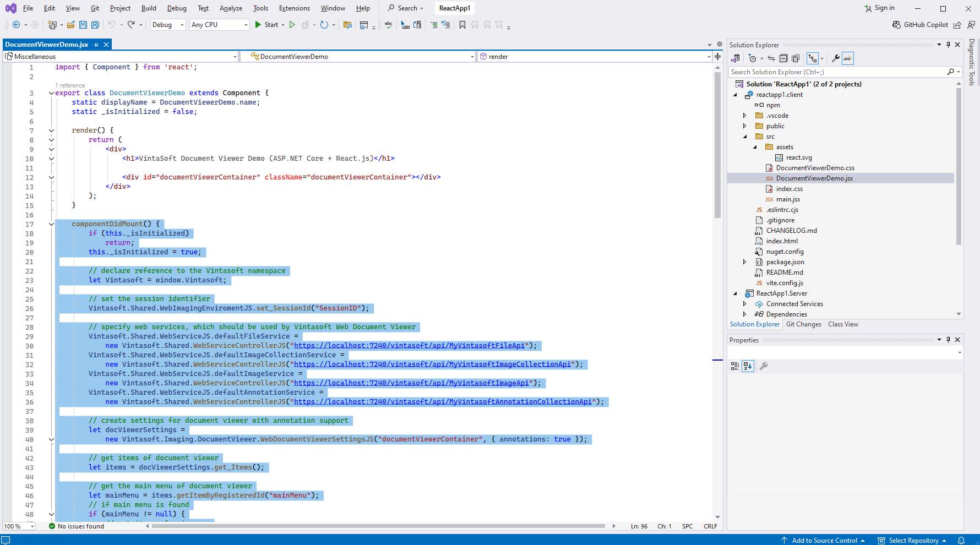
Task: Open the Diagnostic Tools side tab
Action: [x=972, y=62]
